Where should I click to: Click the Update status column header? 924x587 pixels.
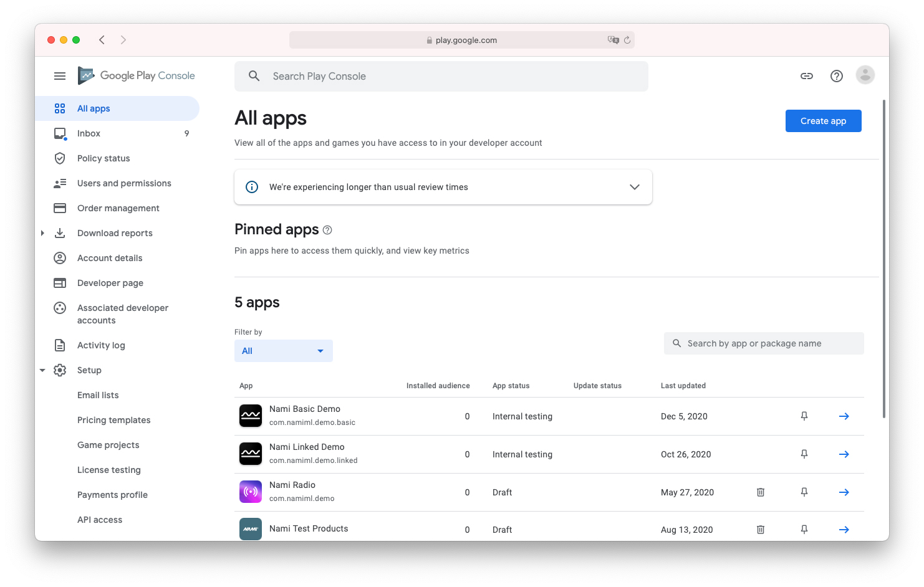[x=597, y=386]
